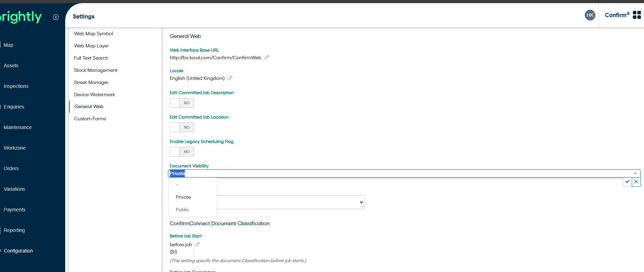Edit Locale using its pencil icon
The height and width of the screenshot is (272, 644).
pyautogui.click(x=230, y=78)
